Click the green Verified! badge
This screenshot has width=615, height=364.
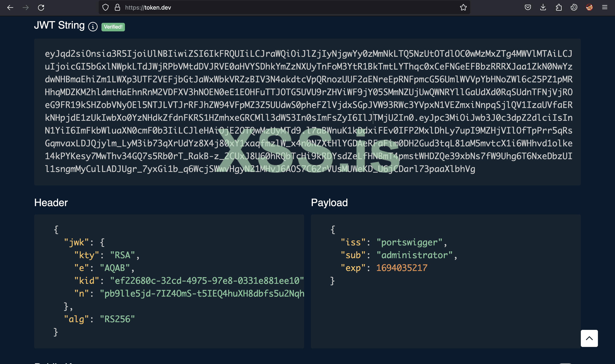coord(113,27)
